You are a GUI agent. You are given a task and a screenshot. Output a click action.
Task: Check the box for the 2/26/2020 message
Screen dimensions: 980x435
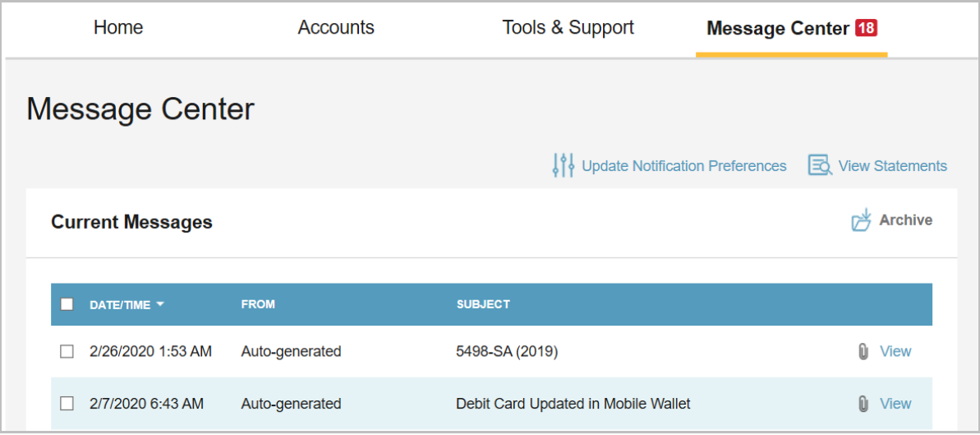[x=67, y=352]
